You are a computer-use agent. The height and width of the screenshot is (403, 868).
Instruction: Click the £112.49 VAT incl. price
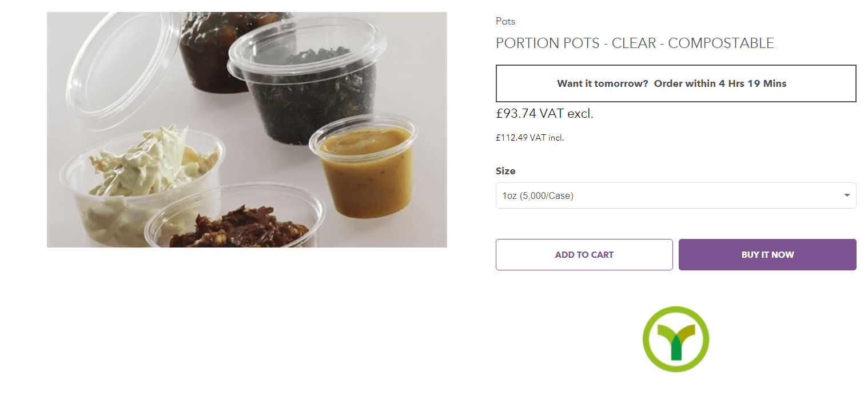[x=529, y=138]
